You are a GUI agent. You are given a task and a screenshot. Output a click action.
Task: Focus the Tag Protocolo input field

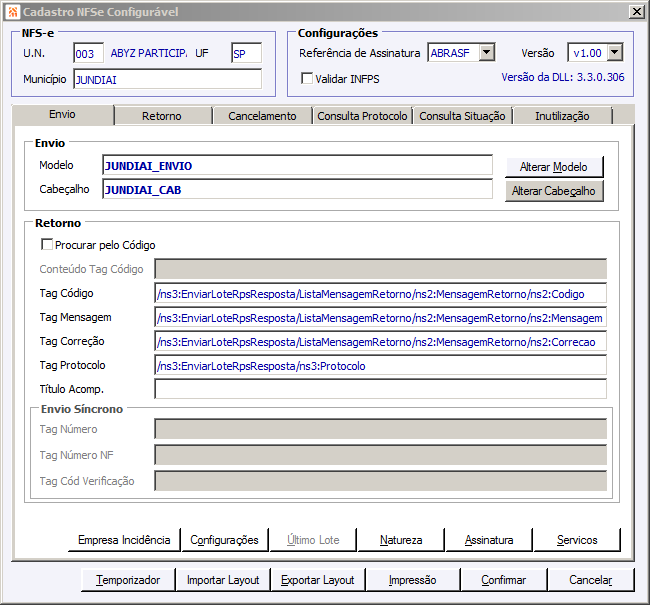pyautogui.click(x=381, y=365)
